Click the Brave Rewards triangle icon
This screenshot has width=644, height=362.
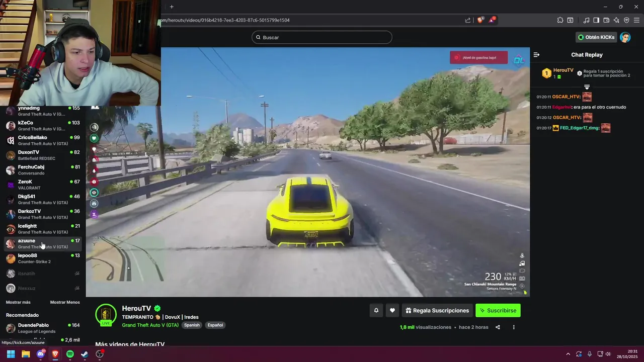493,20
